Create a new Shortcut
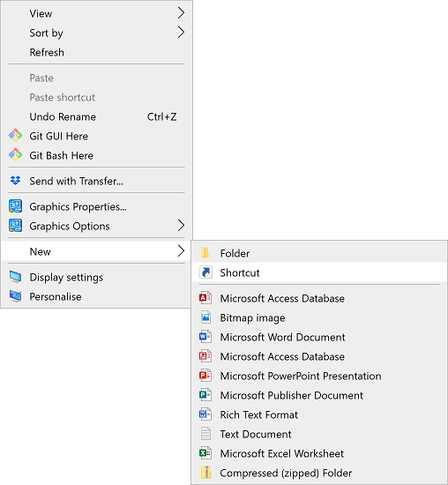 [x=319, y=272]
